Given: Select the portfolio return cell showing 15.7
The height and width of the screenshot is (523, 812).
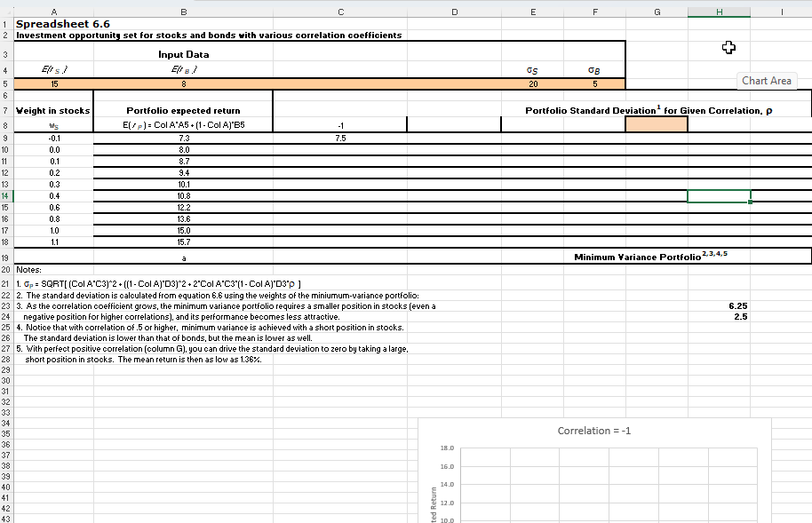Looking at the screenshot, I should (x=183, y=242).
